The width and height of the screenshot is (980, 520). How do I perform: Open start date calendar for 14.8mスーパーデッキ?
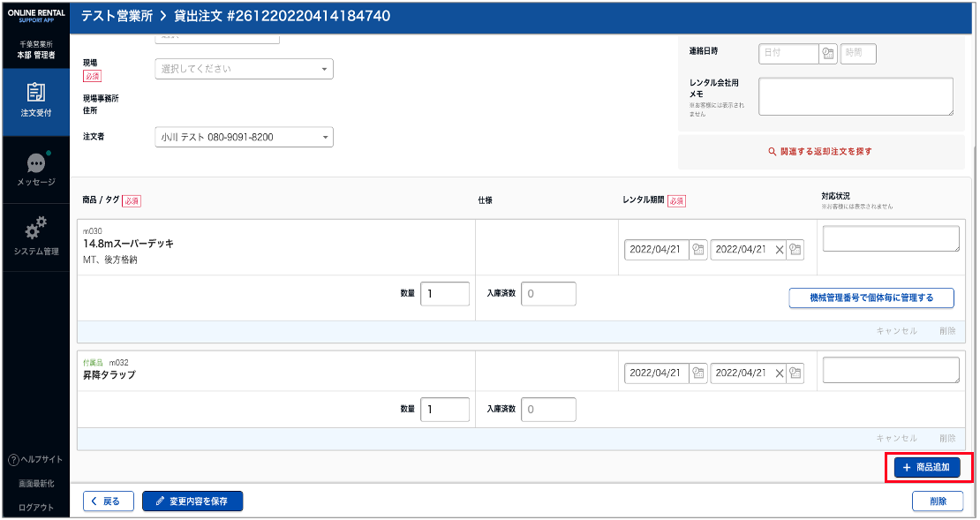click(698, 250)
